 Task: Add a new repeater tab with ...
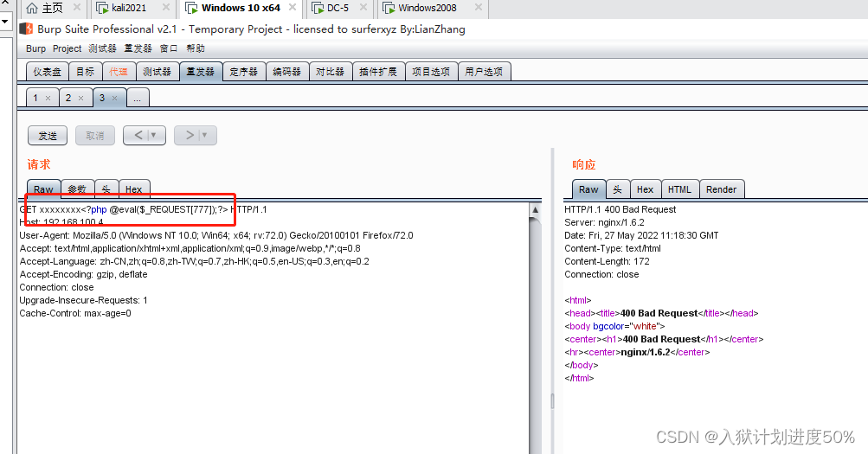tap(138, 99)
